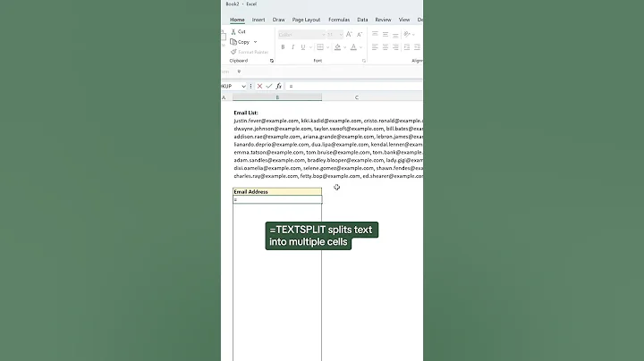The width and height of the screenshot is (644, 361).
Task: Toggle Bold formatting
Action: coord(283,47)
